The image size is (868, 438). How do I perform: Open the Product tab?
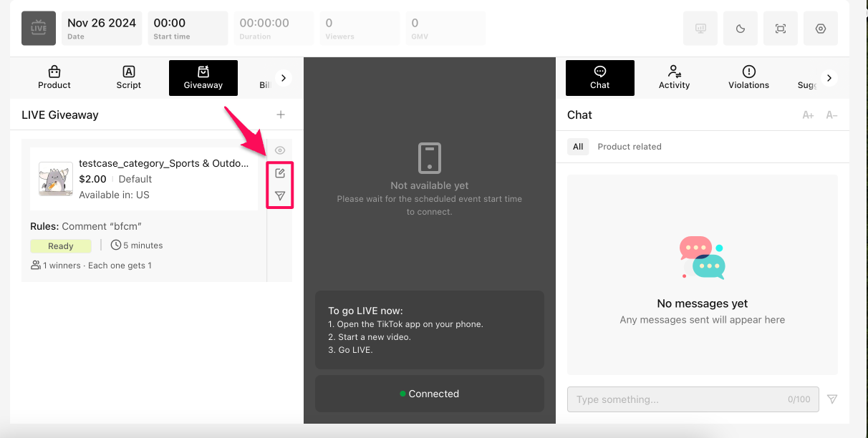pyautogui.click(x=54, y=78)
